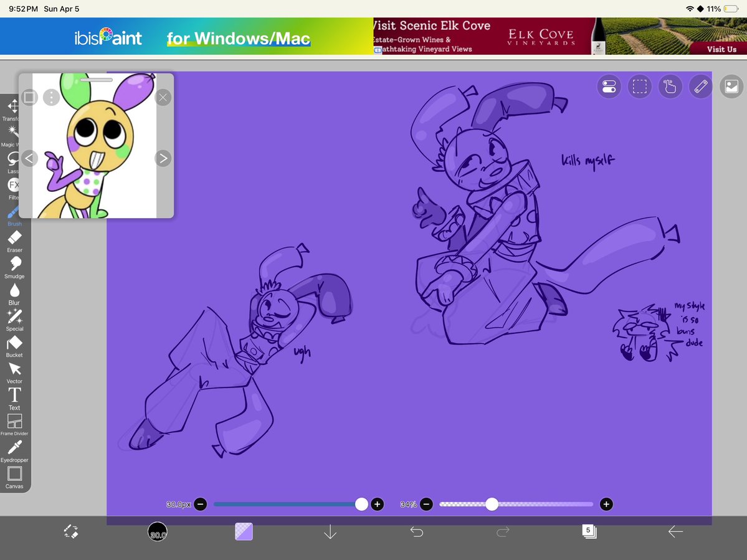Select the Special tool
Image resolution: width=747 pixels, height=560 pixels.
click(x=14, y=320)
